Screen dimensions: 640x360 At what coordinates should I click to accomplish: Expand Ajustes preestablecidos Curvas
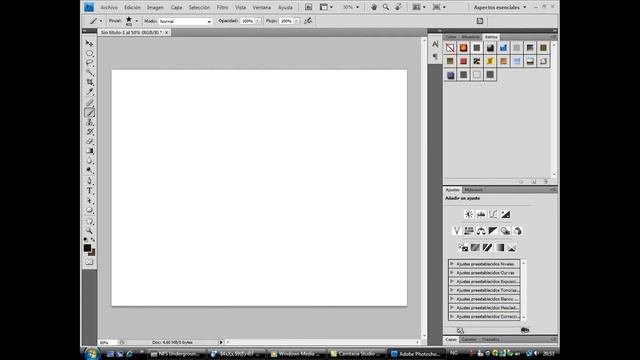tap(452, 272)
